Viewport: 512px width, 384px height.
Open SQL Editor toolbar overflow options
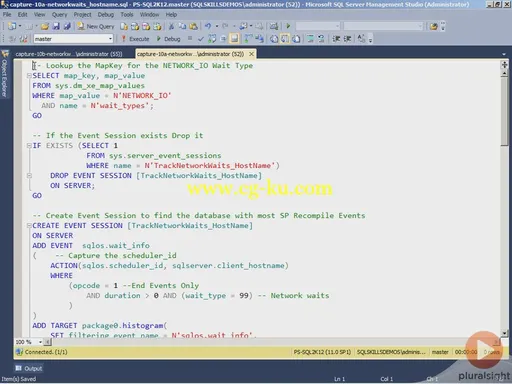point(370,40)
